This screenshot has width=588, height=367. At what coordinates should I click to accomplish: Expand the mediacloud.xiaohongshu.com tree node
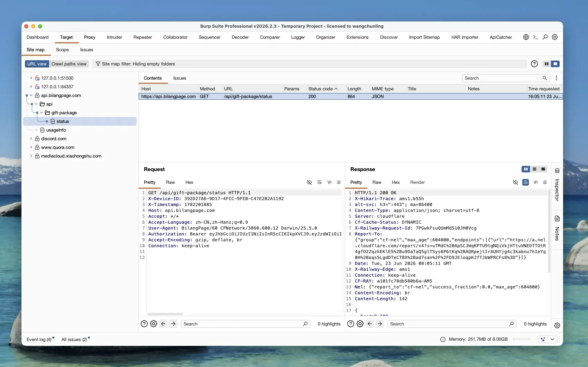(31, 156)
